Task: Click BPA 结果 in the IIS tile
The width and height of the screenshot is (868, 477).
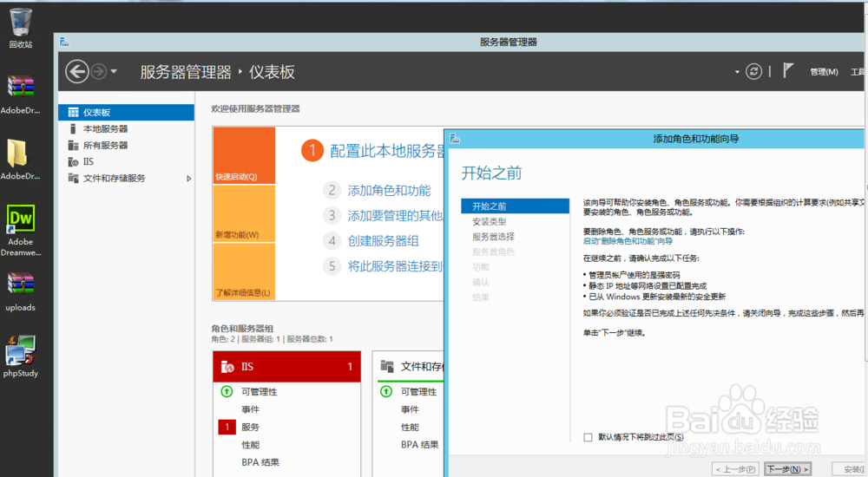Action: (x=260, y=462)
